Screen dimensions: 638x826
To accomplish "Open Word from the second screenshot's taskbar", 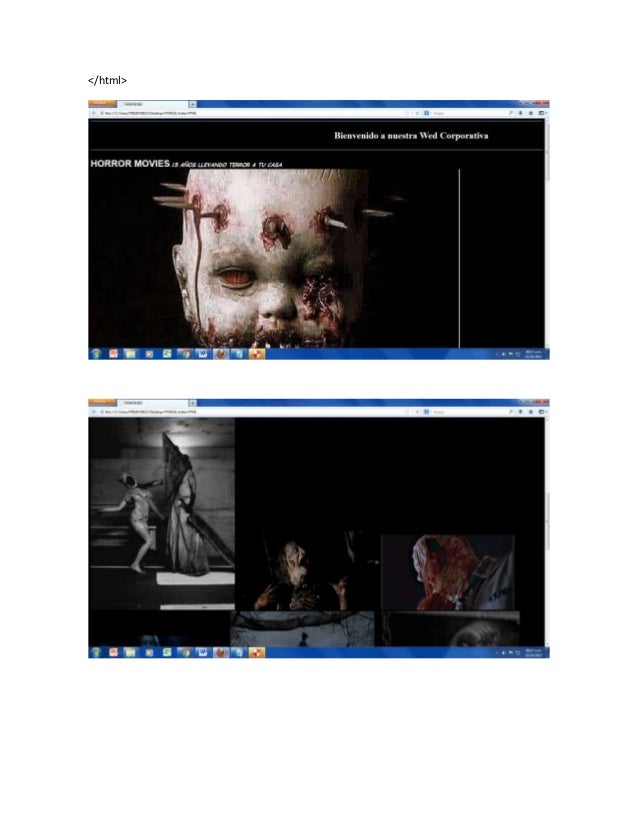I will click(202, 653).
